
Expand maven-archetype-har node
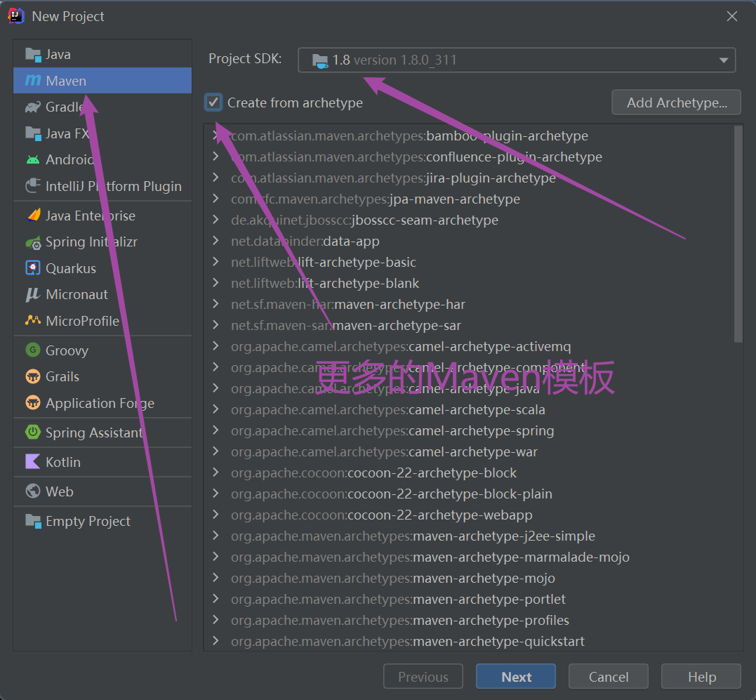coord(215,304)
